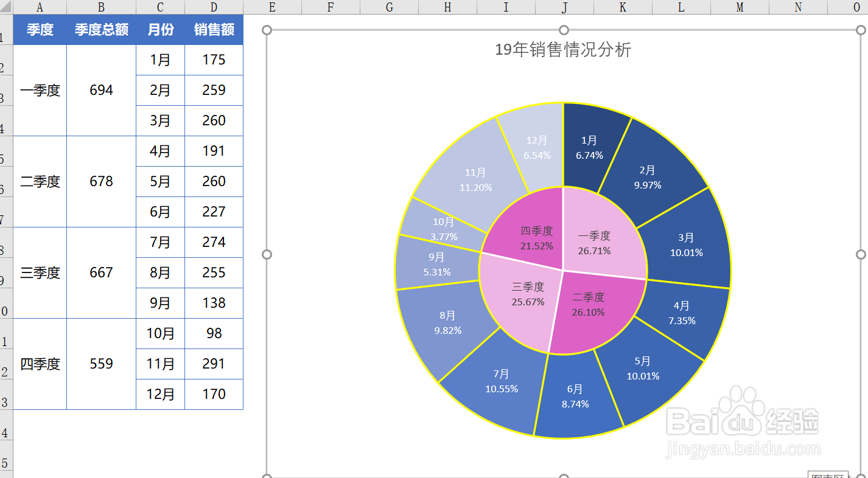Viewport: 868px width, 478px height.
Task: Click chart left-middle resize handle
Action: [266, 254]
